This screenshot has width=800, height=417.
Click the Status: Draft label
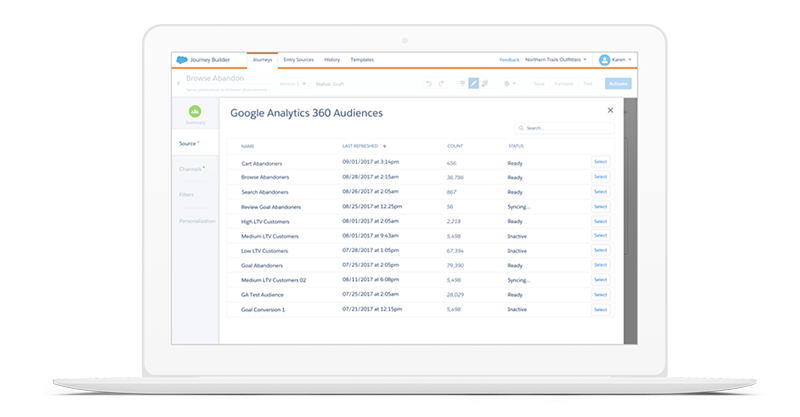330,84
